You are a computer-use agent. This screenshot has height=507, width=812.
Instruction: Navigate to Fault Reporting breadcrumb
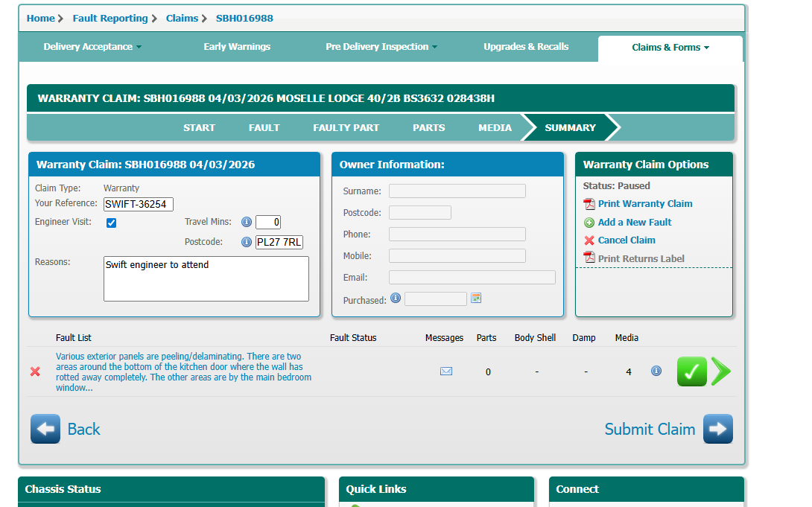click(x=110, y=18)
